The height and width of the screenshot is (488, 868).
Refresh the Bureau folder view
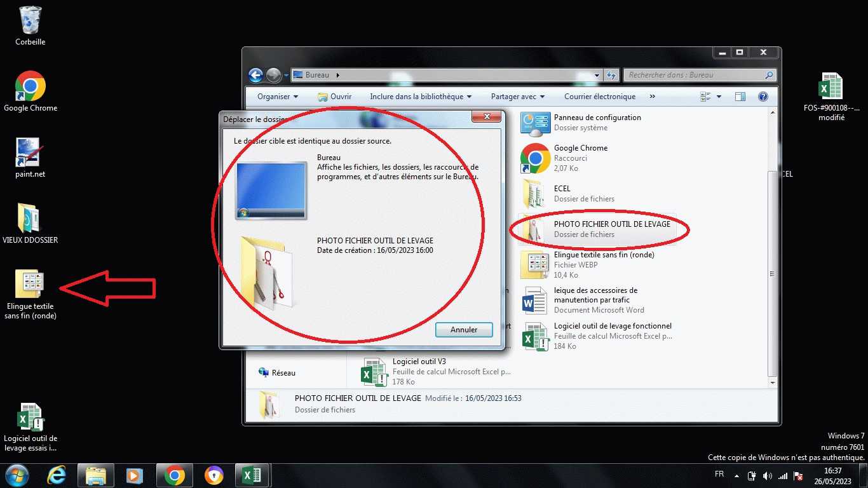[x=611, y=75]
